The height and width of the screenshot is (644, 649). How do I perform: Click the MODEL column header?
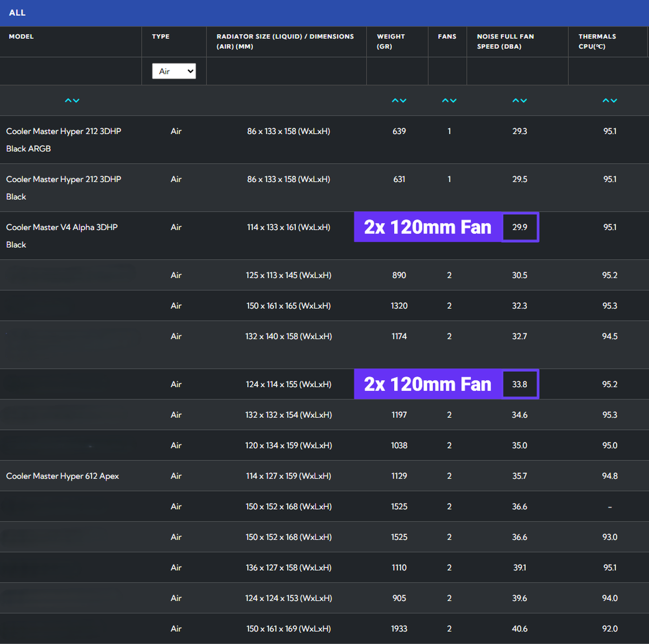pyautogui.click(x=21, y=36)
